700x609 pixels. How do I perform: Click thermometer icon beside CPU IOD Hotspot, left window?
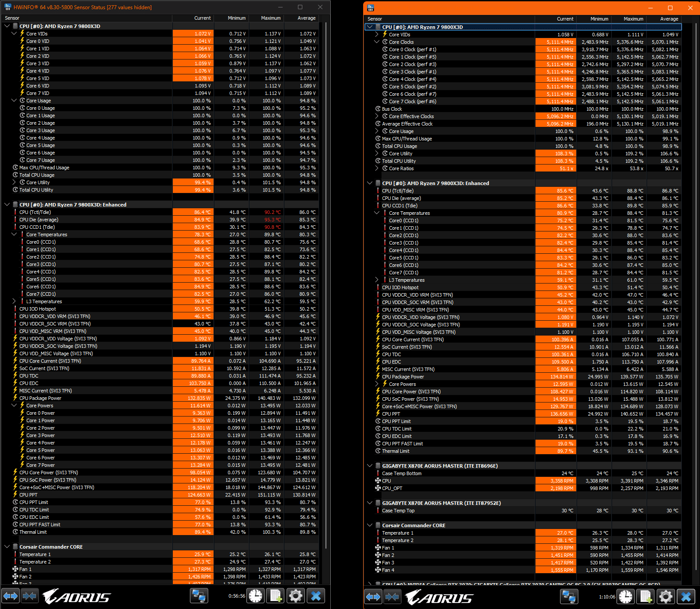(x=15, y=309)
